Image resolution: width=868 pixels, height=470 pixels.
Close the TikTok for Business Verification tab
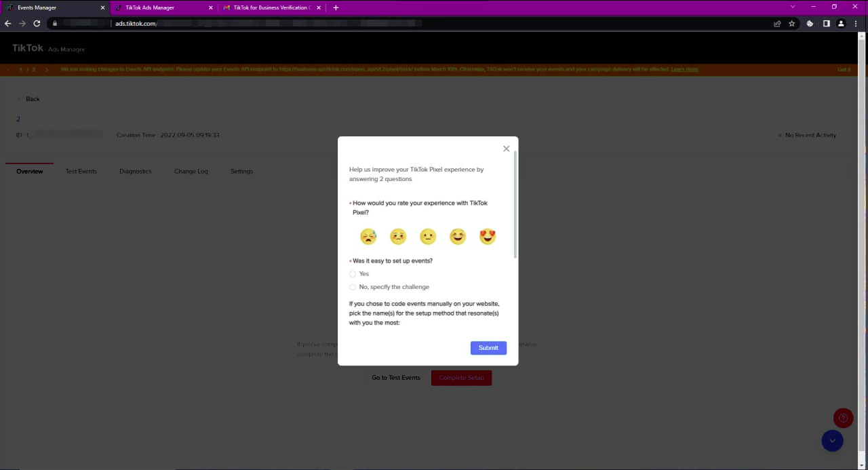tap(319, 7)
